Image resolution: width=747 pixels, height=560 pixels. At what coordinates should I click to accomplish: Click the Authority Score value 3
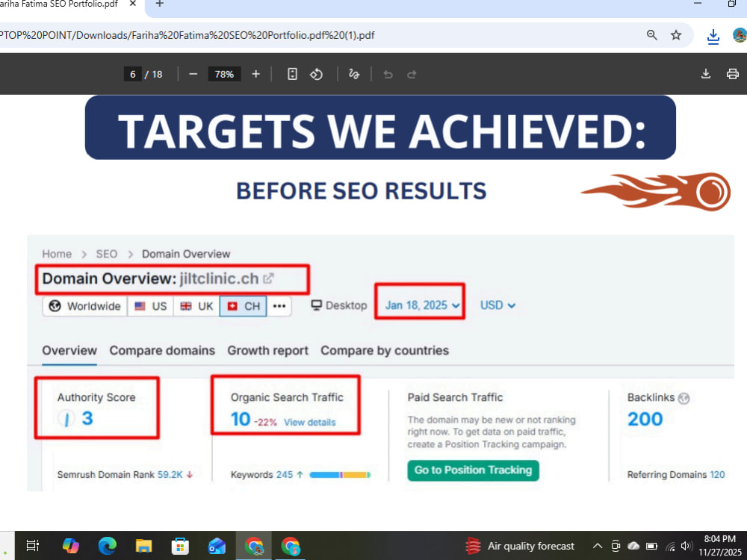[x=87, y=419]
